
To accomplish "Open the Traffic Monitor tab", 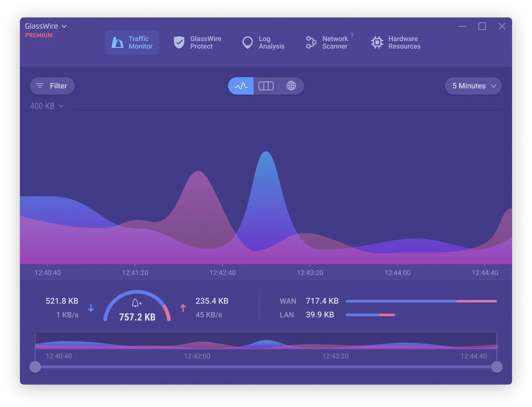I will tap(132, 43).
